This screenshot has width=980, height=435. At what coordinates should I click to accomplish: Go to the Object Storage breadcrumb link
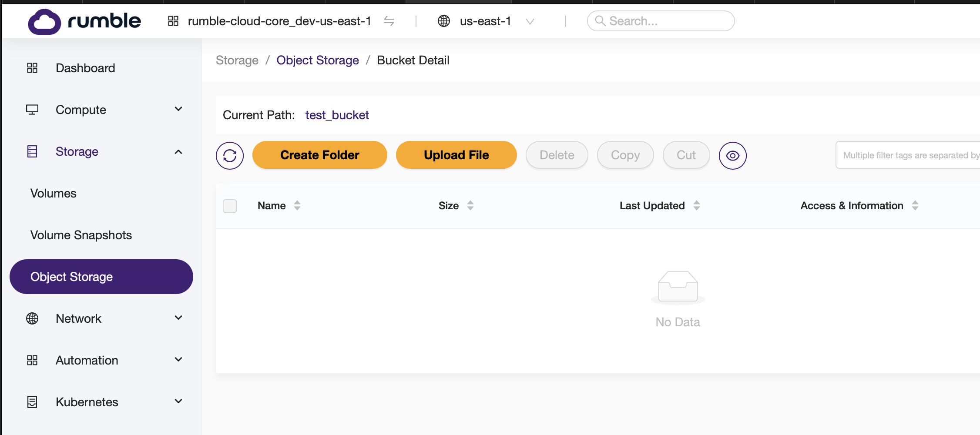coord(318,60)
